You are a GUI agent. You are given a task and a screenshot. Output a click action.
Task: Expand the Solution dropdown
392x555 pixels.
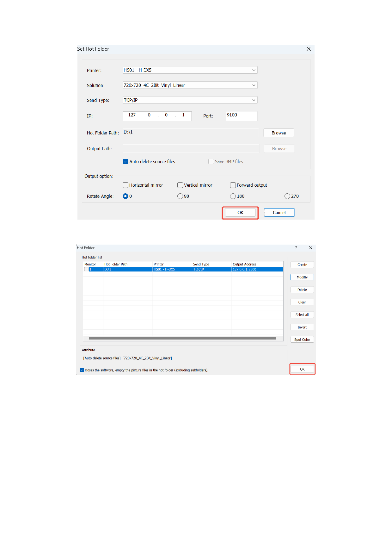tap(190, 85)
